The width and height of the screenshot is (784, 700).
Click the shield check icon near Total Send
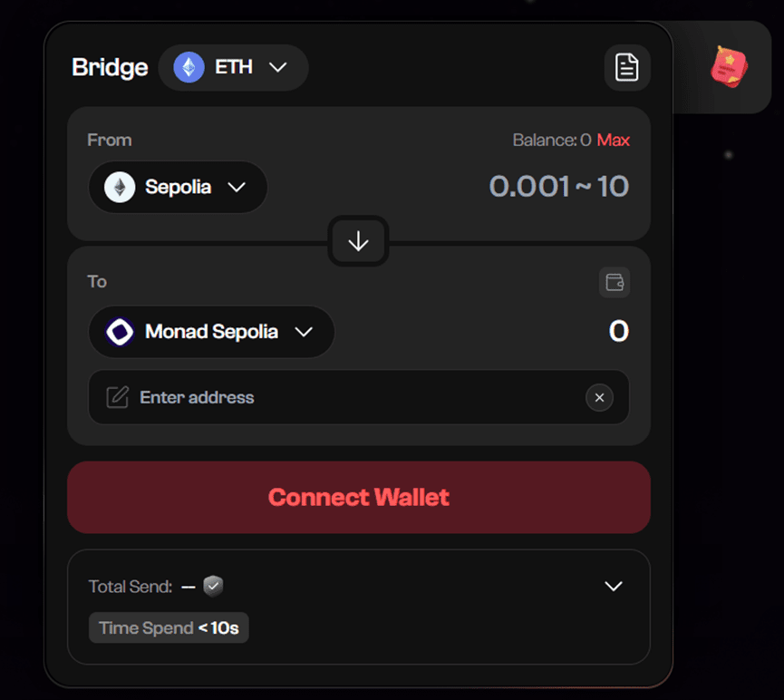tap(213, 586)
